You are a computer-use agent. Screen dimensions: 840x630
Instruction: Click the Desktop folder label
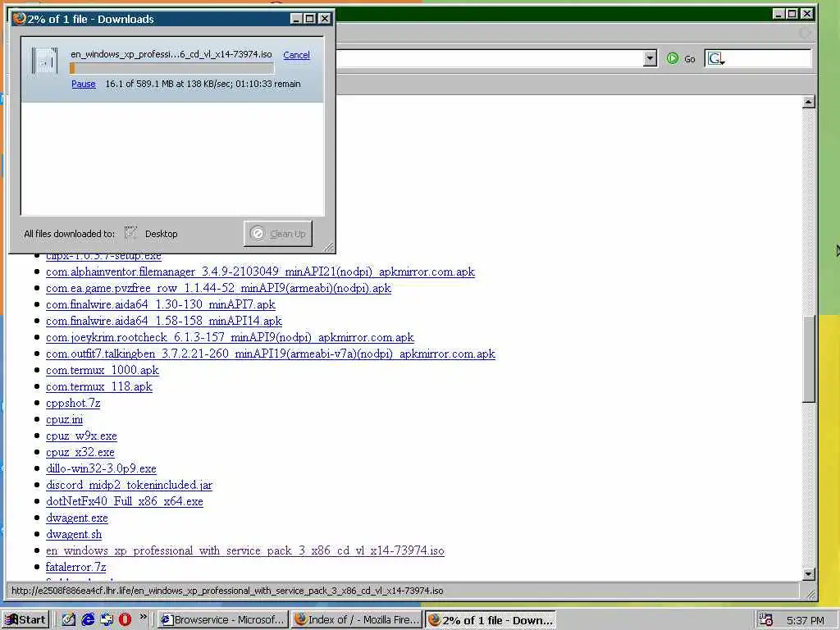pos(162,234)
